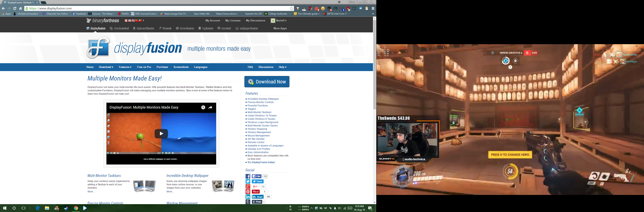Click the LinkedIn Share button
Screen dimensions: 644x212
pos(258,197)
